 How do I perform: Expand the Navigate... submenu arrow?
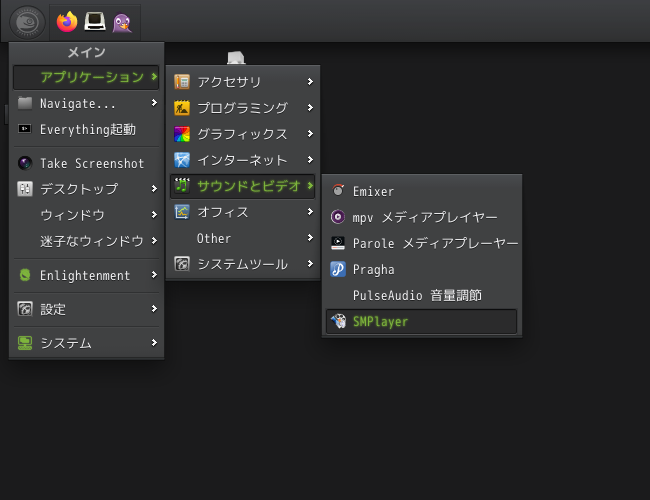coord(154,102)
